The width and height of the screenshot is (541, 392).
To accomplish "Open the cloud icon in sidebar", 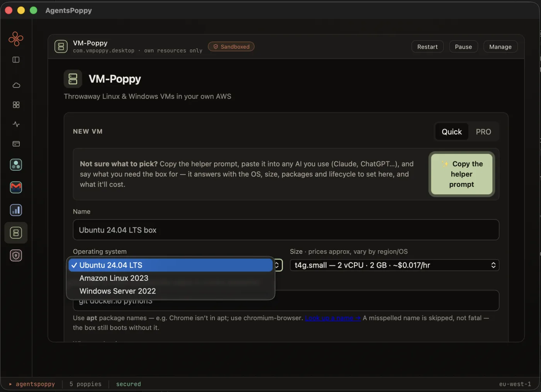I will tap(16, 85).
